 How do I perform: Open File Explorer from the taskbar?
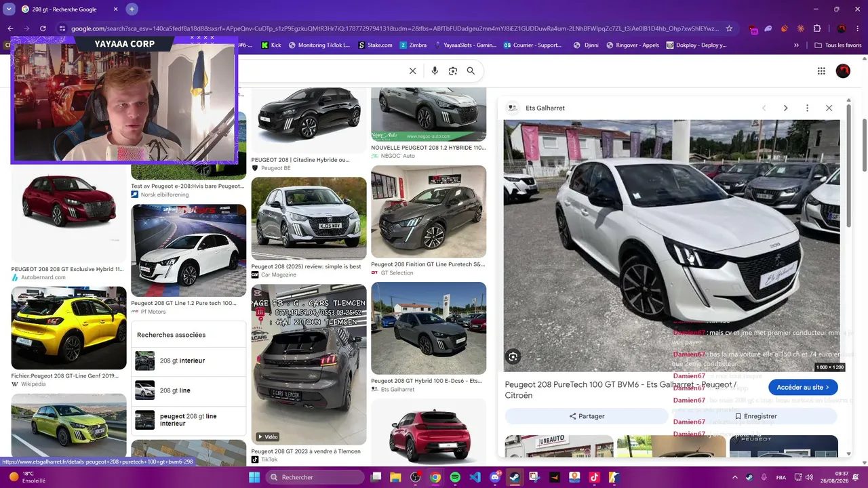click(395, 477)
